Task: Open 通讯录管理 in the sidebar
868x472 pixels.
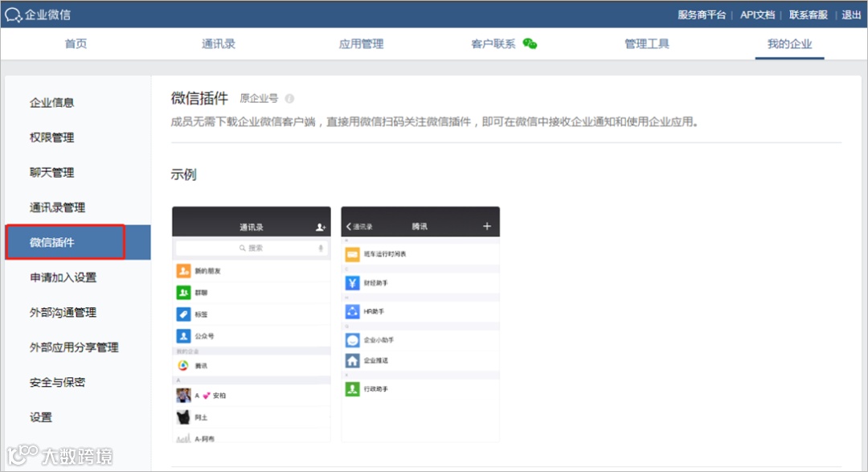Action: [58, 207]
